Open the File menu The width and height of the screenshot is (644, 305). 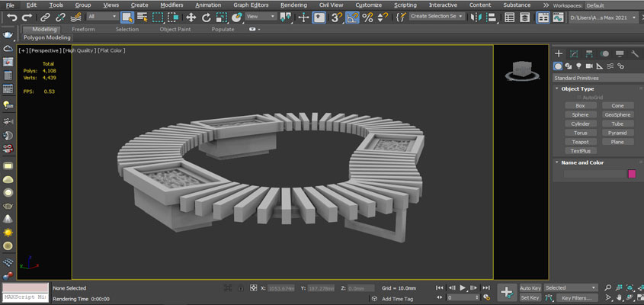coord(10,5)
